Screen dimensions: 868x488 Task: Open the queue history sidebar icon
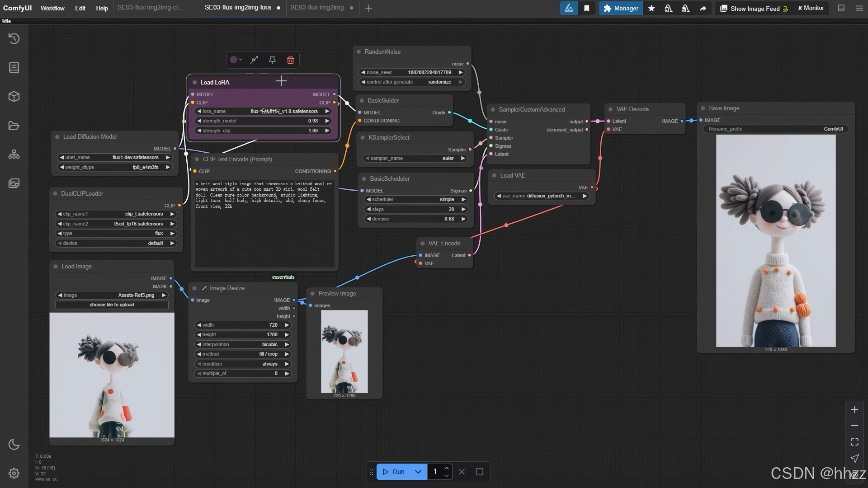point(14,39)
